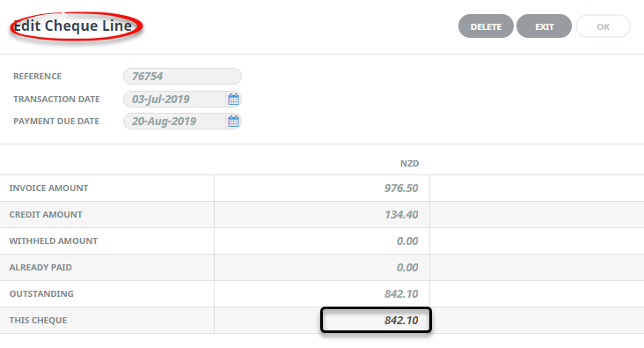Select the INVOICE AMOUNT row label
The height and width of the screenshot is (348, 644).
[x=48, y=188]
